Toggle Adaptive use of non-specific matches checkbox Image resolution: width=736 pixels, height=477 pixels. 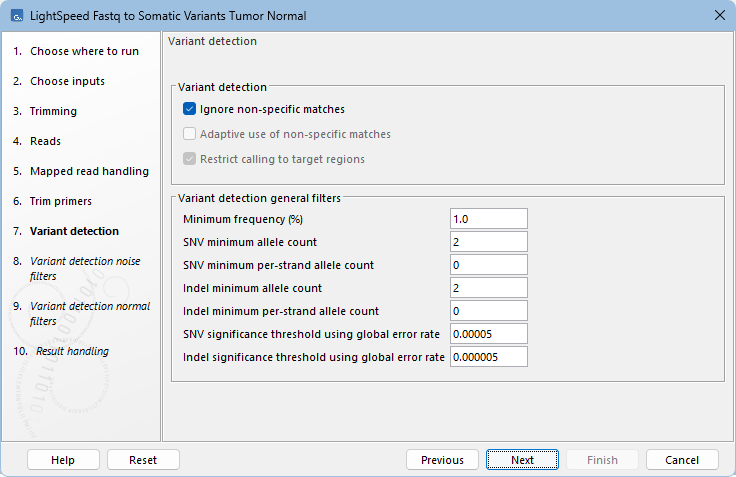(189, 134)
